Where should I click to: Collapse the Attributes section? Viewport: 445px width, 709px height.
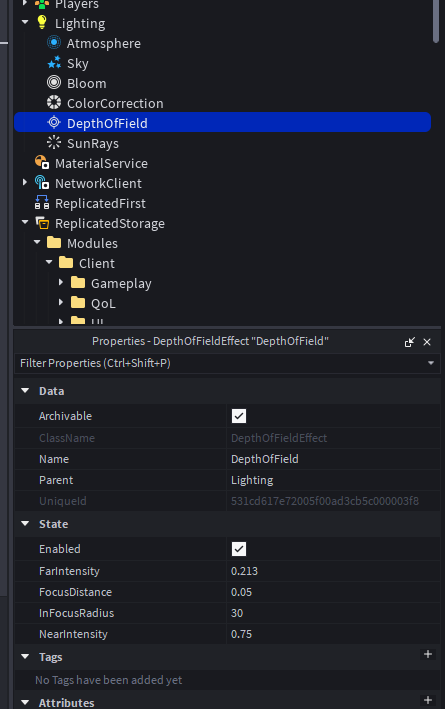coord(25,702)
